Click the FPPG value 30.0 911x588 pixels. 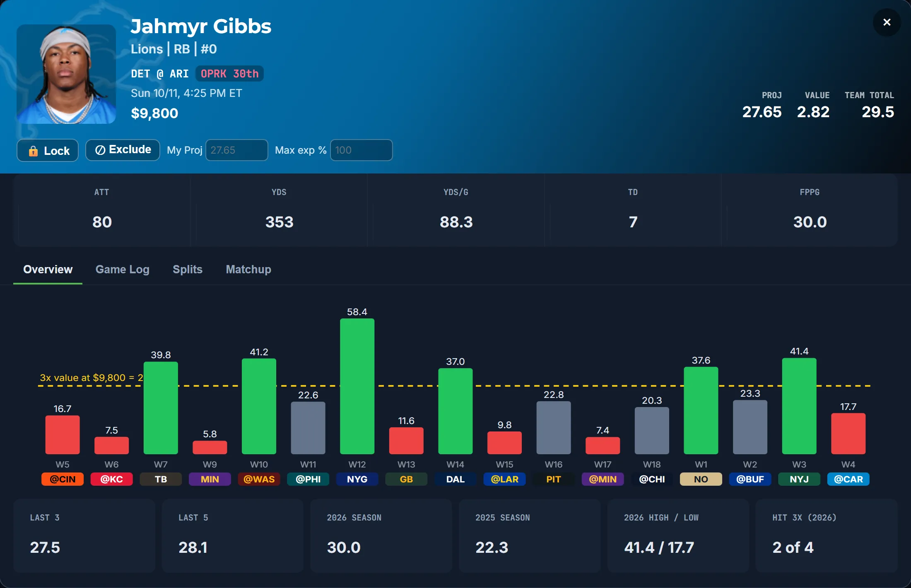pyautogui.click(x=810, y=222)
